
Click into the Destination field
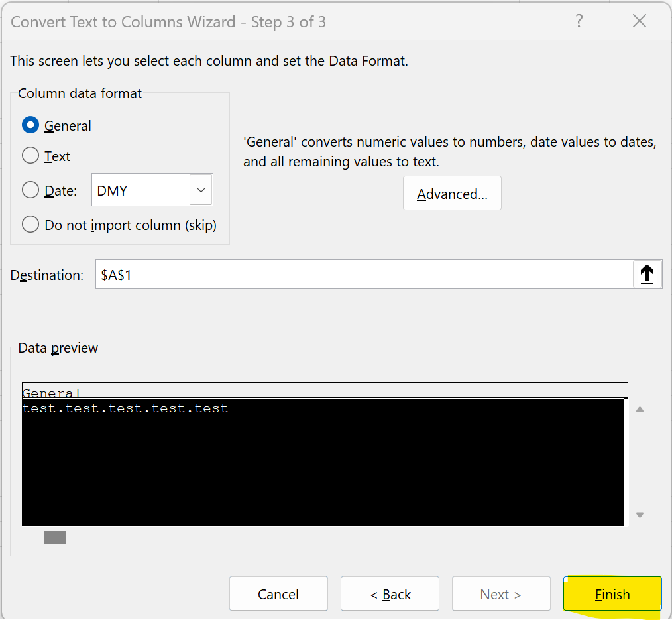point(363,274)
